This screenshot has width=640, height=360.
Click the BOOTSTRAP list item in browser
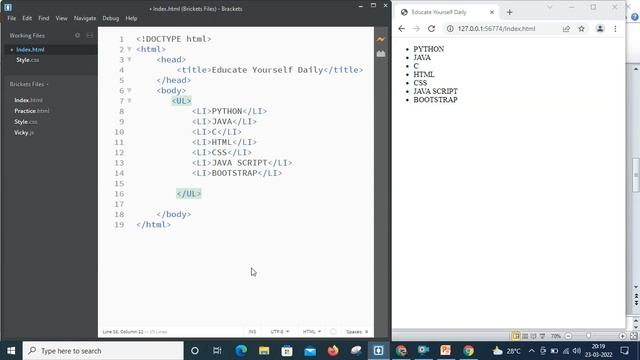(x=435, y=100)
